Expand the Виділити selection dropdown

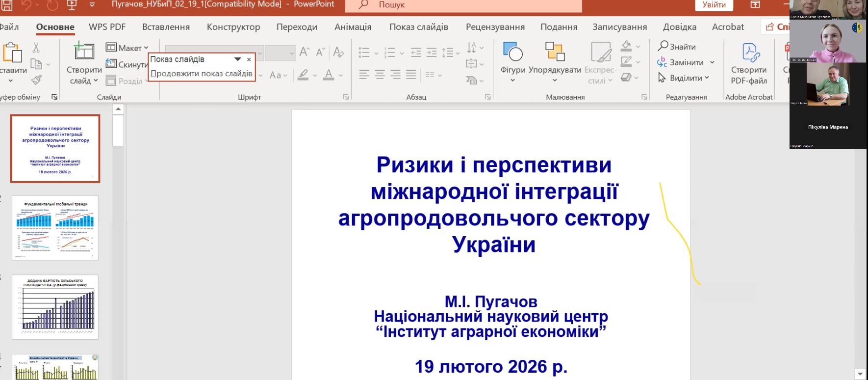click(x=707, y=78)
